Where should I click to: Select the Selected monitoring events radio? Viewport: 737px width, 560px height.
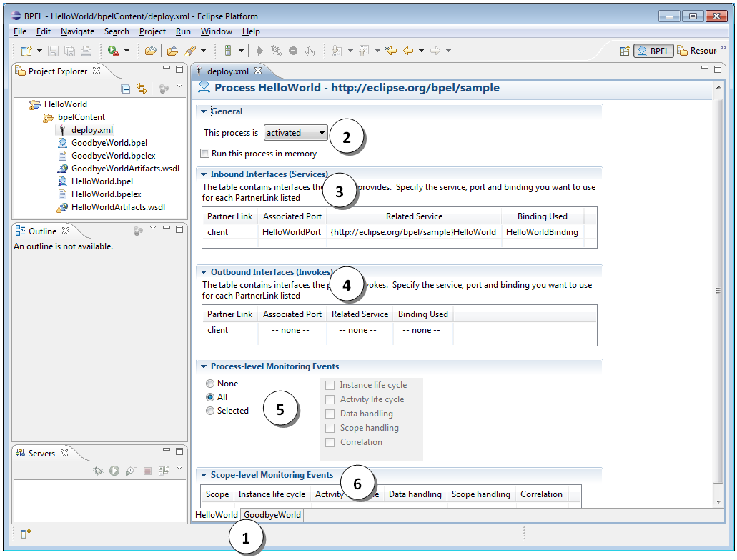tap(210, 411)
